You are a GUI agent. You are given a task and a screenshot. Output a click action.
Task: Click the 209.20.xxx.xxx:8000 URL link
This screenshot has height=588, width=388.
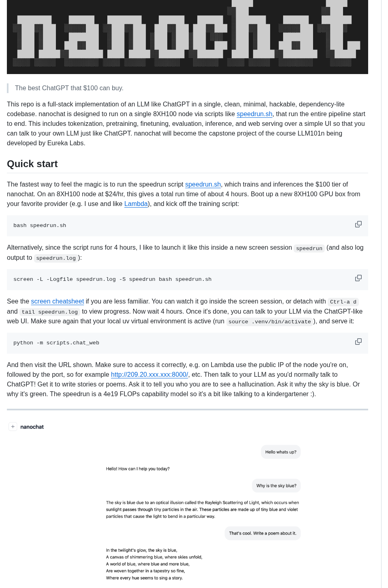[149, 374]
